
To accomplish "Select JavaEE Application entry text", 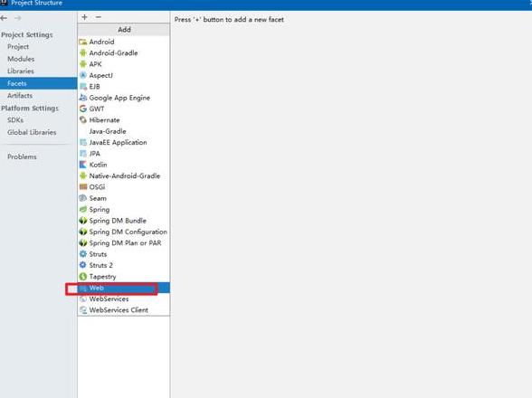I will (118, 142).
